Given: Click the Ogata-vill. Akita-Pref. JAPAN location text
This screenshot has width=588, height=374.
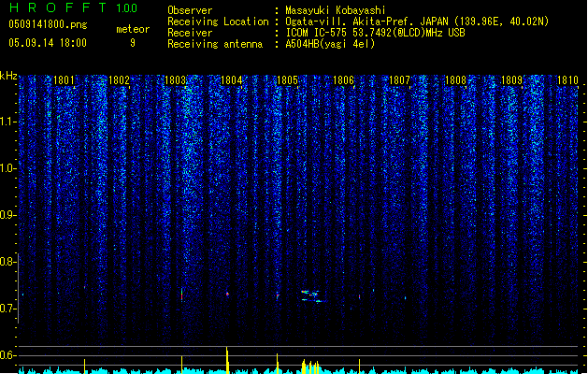Looking at the screenshot, I should click(x=417, y=22).
